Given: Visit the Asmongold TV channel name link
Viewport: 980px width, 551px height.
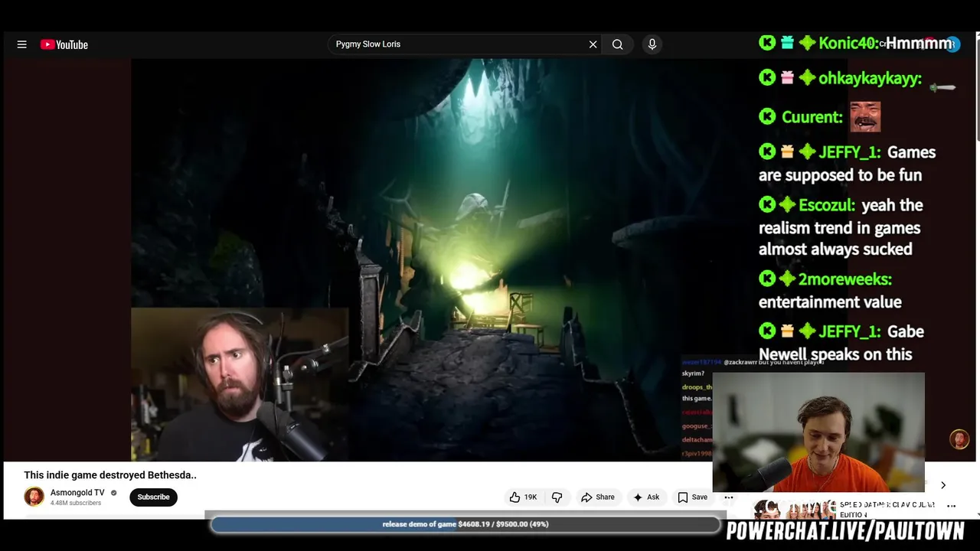Looking at the screenshot, I should pyautogui.click(x=77, y=493).
